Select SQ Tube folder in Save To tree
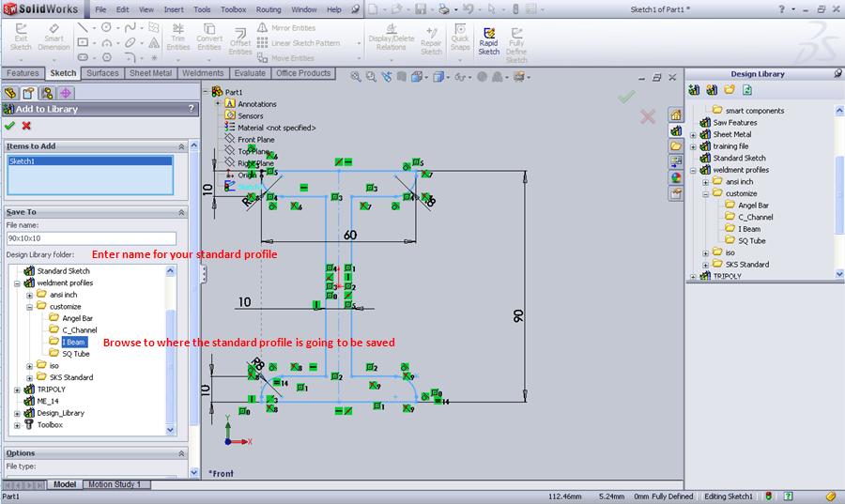Screen dimensions: 845x504 [x=76, y=354]
